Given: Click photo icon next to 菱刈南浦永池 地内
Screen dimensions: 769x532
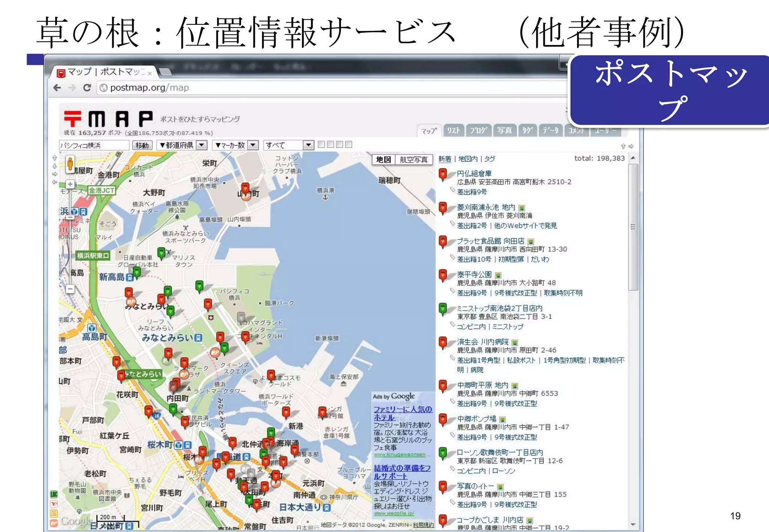Looking at the screenshot, I should click(522, 208).
